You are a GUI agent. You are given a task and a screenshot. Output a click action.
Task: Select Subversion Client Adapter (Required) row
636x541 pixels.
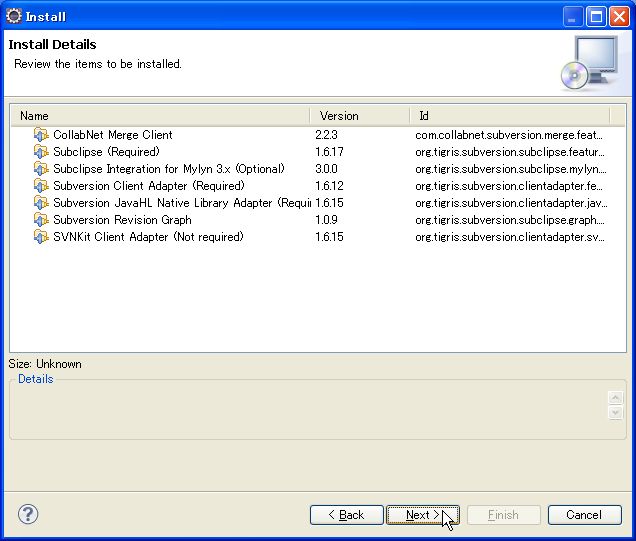318,186
